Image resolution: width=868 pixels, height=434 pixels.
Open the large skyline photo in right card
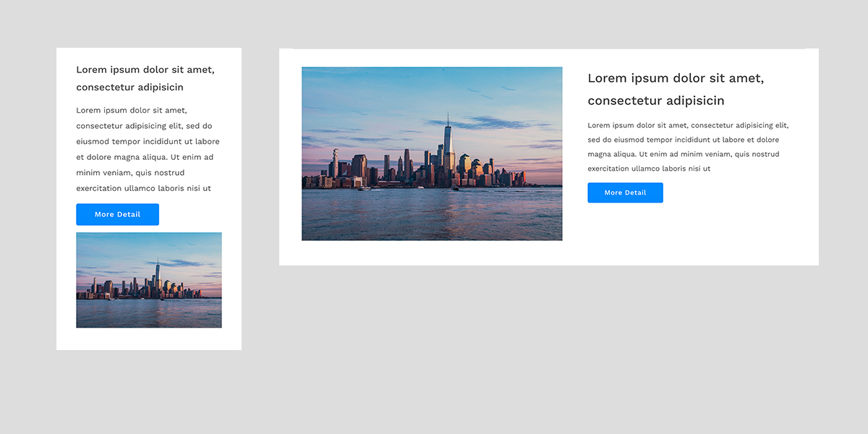pos(432,153)
